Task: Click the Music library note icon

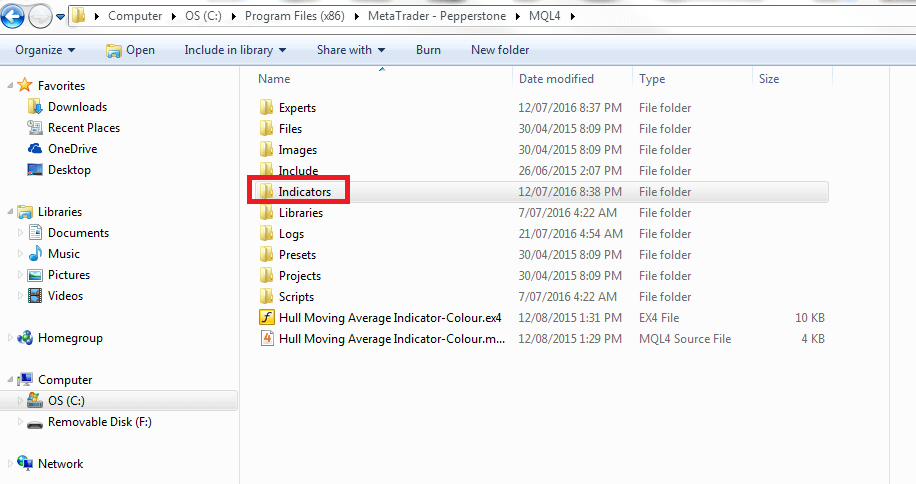Action: click(x=35, y=253)
